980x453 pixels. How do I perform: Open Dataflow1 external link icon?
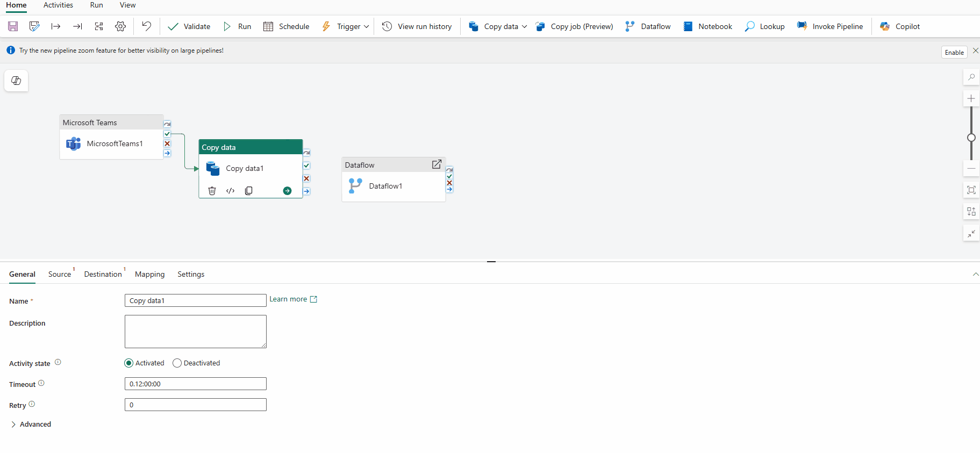point(437,164)
